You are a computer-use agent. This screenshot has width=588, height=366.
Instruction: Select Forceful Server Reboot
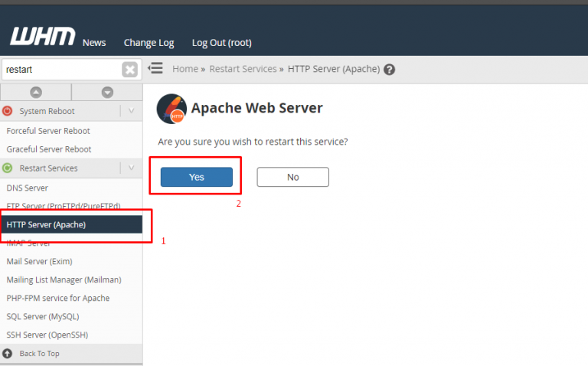(x=48, y=131)
